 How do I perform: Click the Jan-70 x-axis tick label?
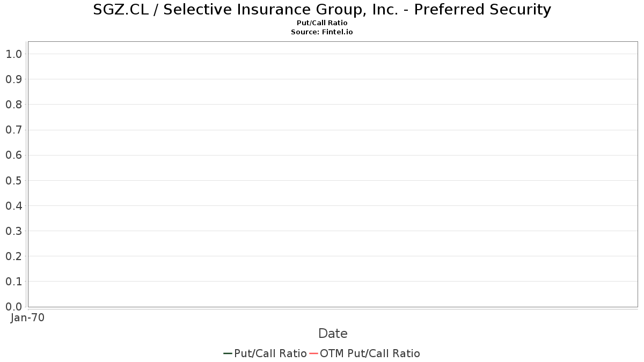[27, 317]
